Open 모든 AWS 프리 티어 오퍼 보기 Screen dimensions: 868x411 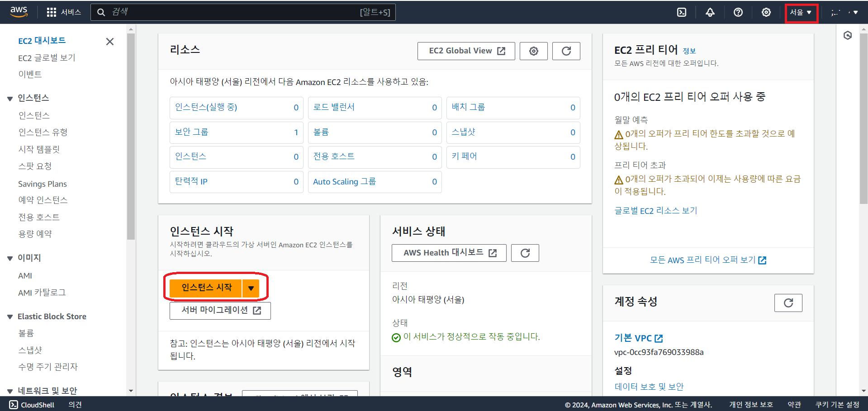(x=708, y=260)
